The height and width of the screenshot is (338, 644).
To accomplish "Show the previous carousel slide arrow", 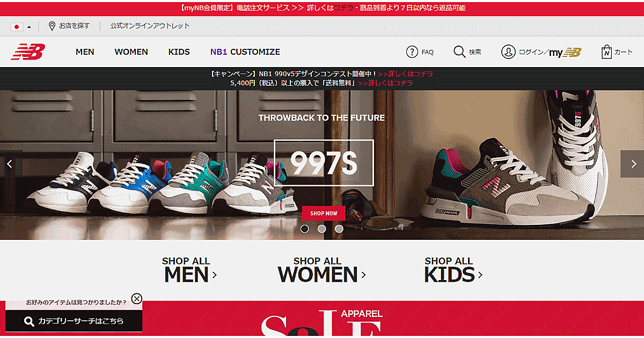I will 10,164.
